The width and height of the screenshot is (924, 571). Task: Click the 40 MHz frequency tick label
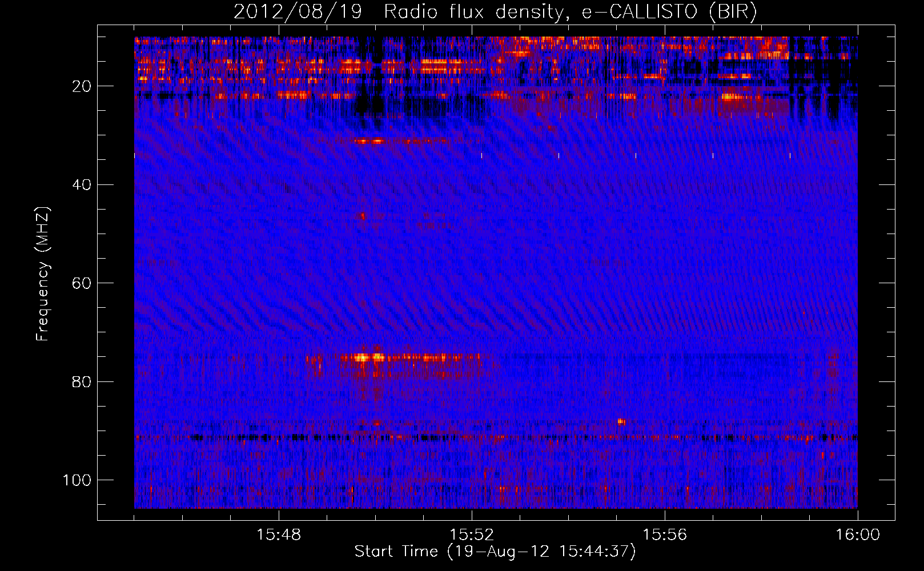click(x=82, y=184)
